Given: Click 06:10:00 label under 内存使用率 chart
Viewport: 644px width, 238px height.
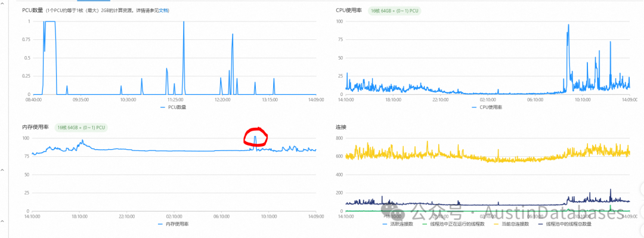Looking at the screenshot, I should click(222, 216).
